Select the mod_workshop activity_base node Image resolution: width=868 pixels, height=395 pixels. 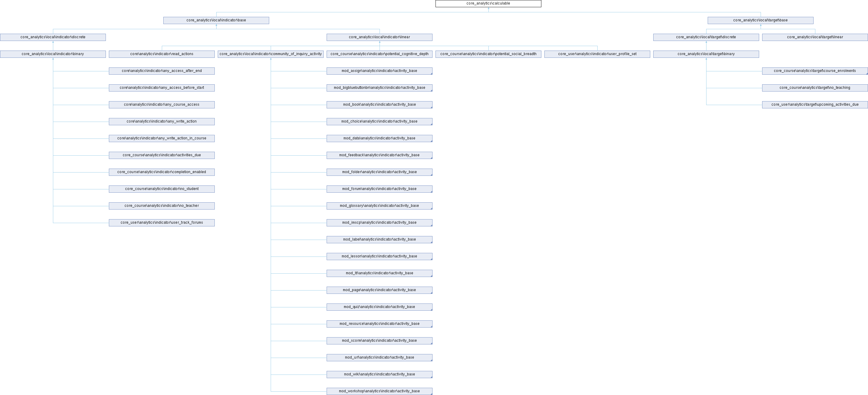pyautogui.click(x=379, y=391)
